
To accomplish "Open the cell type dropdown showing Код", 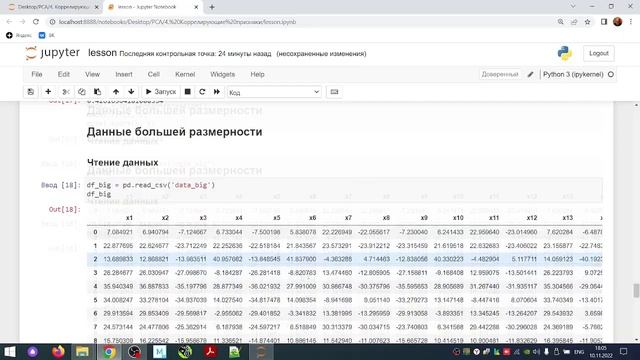I will (x=274, y=92).
